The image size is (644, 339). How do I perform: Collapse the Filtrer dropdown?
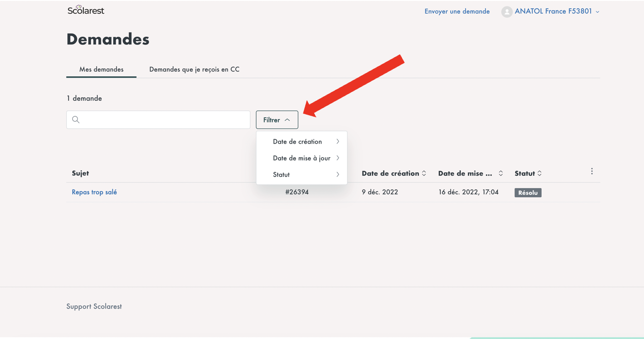277,120
